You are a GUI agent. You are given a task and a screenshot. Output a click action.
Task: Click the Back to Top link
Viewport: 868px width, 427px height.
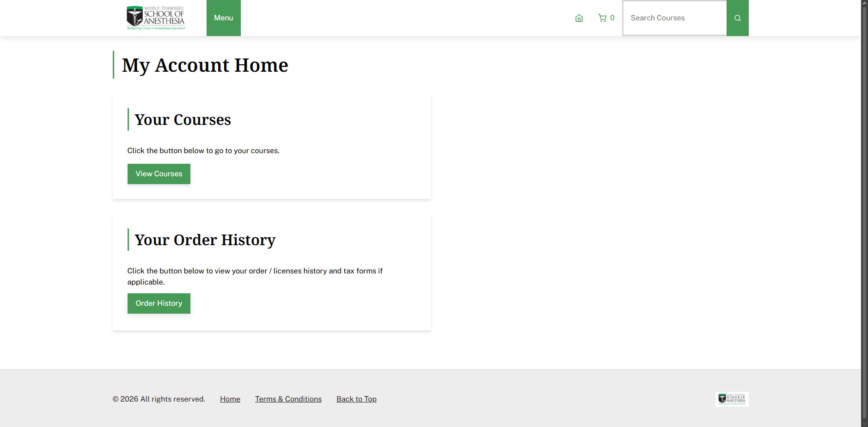[356, 399]
